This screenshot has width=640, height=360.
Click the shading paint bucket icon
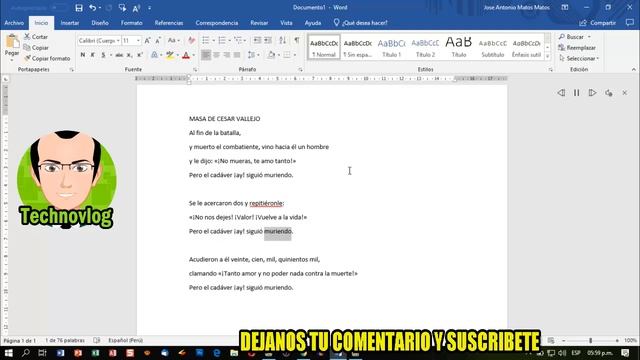pos(271,55)
